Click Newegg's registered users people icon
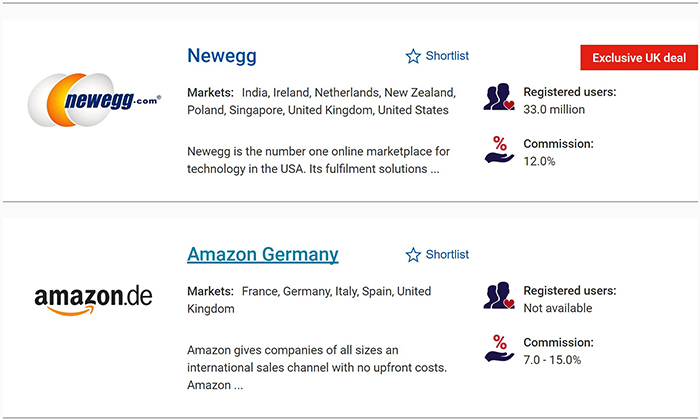 click(x=498, y=99)
